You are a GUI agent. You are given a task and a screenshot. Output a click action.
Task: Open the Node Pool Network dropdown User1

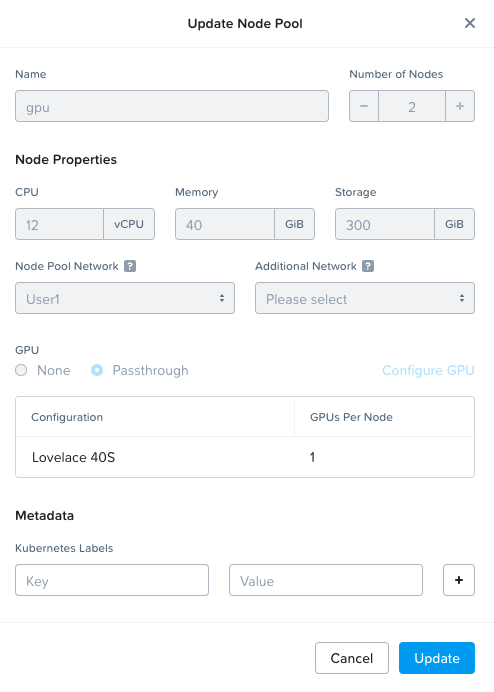tap(125, 298)
